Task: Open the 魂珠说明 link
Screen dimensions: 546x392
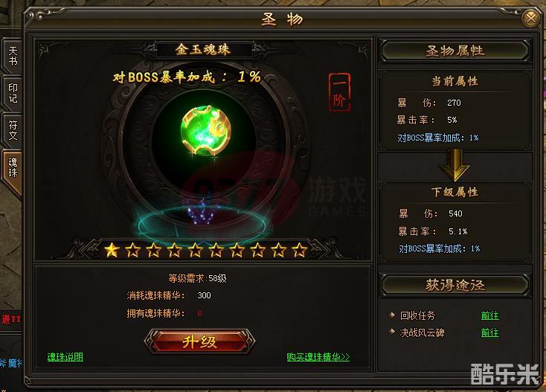Action: [65, 357]
